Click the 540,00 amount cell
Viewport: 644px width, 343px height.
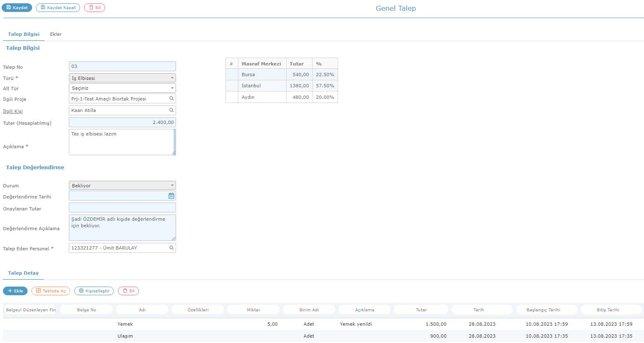click(299, 75)
